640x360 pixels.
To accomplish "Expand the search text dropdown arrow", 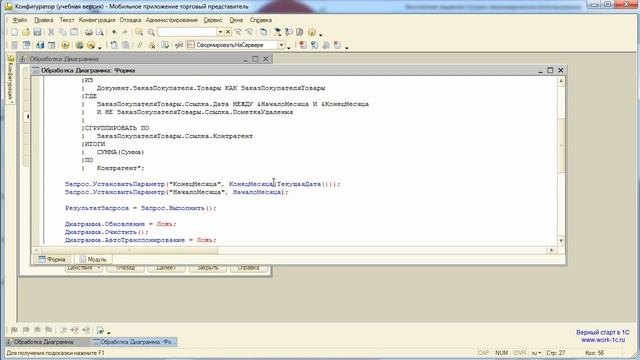I will coord(220,32).
